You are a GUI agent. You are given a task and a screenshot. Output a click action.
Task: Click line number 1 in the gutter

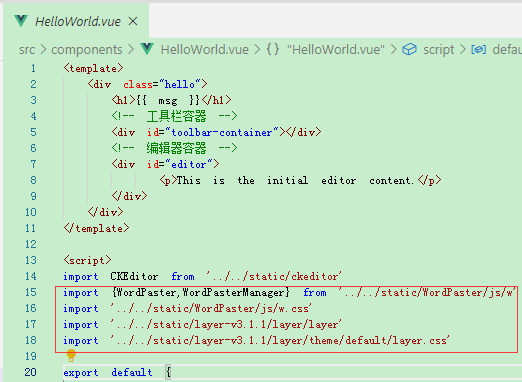(x=33, y=68)
